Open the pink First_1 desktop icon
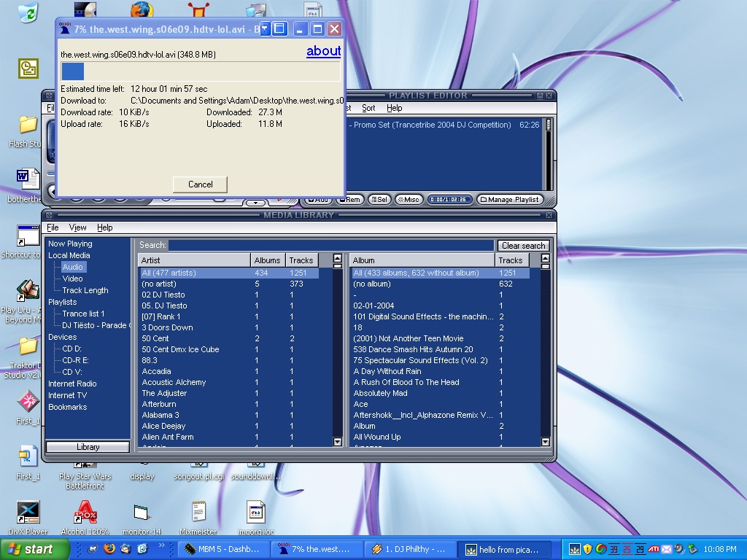747x560 pixels. (28, 401)
